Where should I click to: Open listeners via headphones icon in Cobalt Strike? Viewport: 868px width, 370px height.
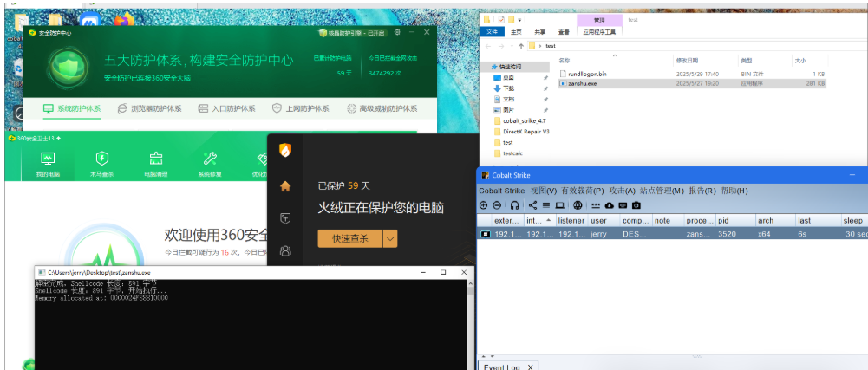[x=515, y=205]
